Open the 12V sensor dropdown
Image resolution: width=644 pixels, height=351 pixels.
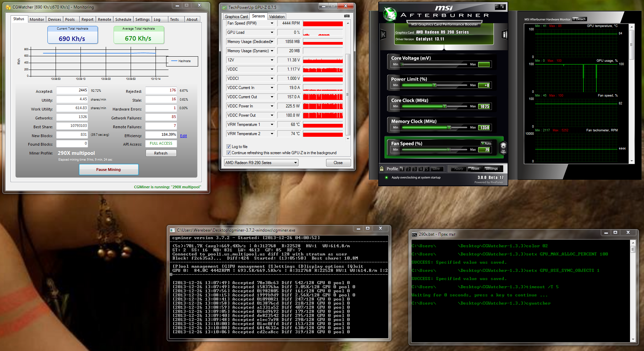tap(272, 60)
